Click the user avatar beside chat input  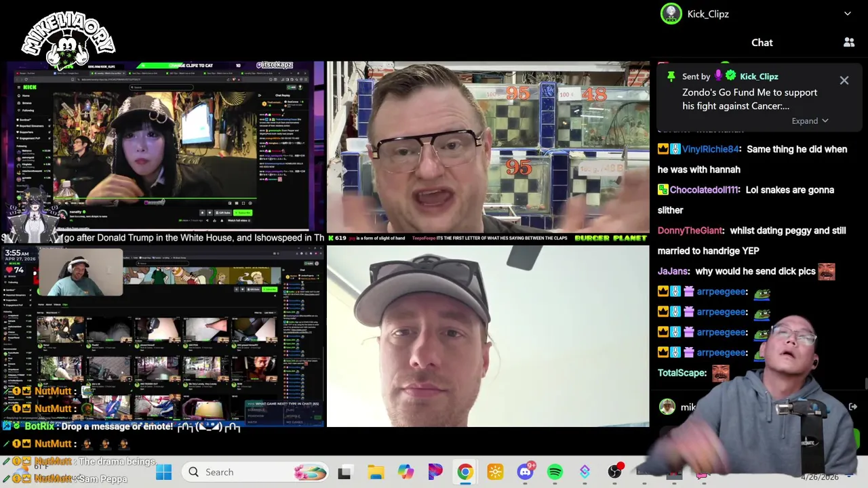click(x=667, y=407)
